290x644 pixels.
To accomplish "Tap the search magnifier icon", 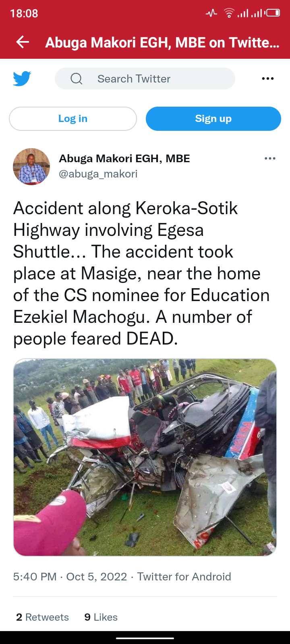I will pos(77,78).
